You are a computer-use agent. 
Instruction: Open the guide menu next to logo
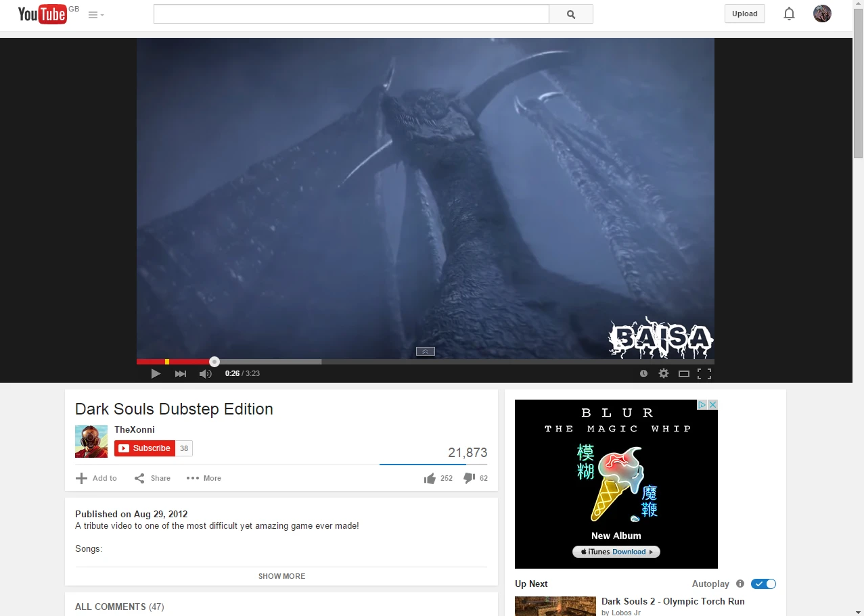tap(96, 15)
